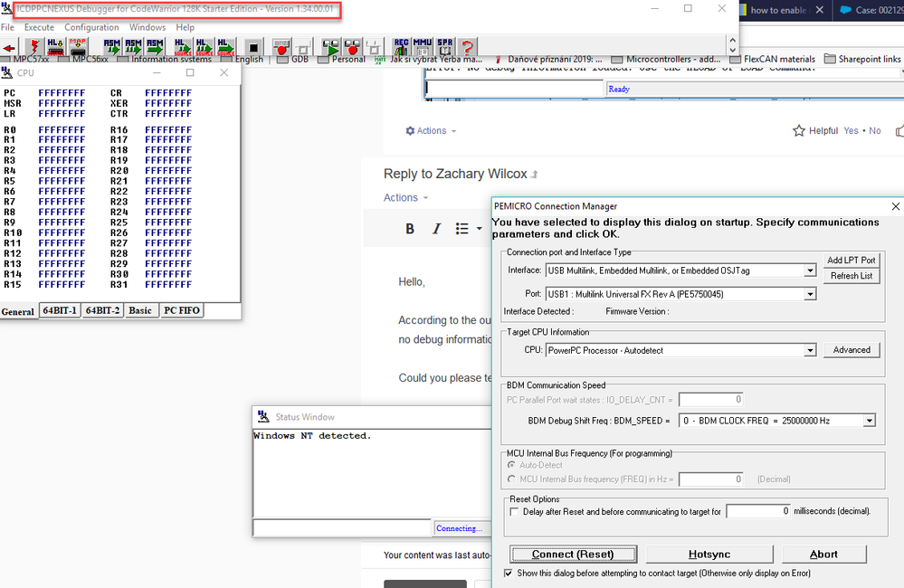Open the Help menu
The image size is (904, 588).
point(186,27)
